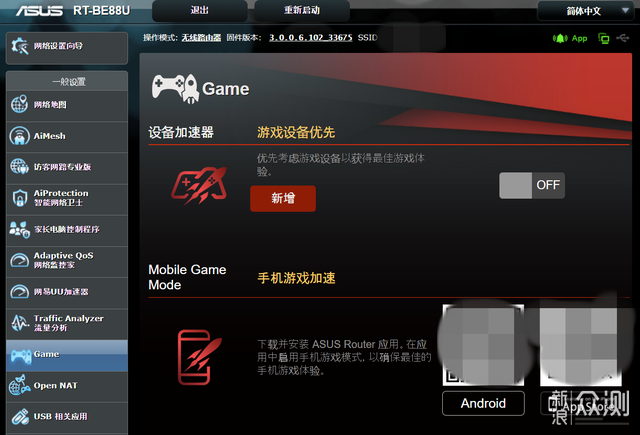640x435 pixels.
Task: Click the firmware version 3.0.0.6.102_33675 link
Action: click(311, 38)
